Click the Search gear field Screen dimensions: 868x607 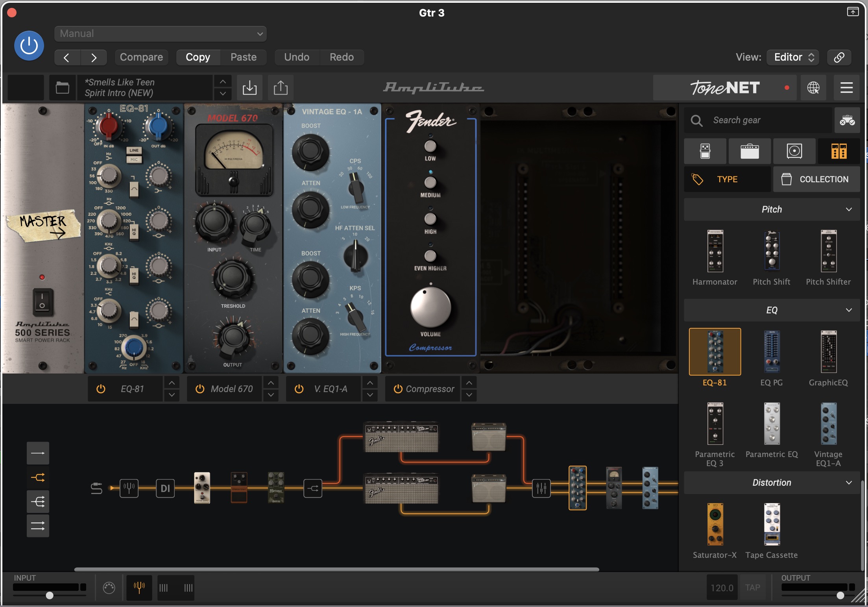[758, 120]
